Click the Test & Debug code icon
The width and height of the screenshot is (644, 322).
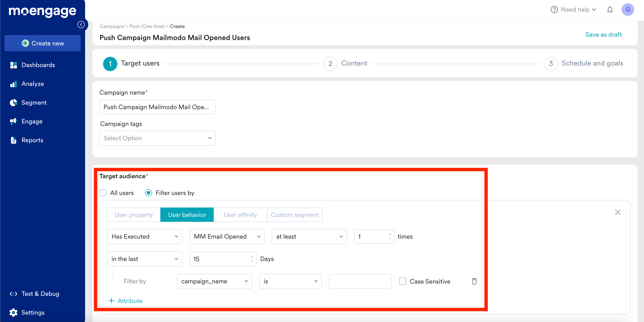tap(13, 294)
